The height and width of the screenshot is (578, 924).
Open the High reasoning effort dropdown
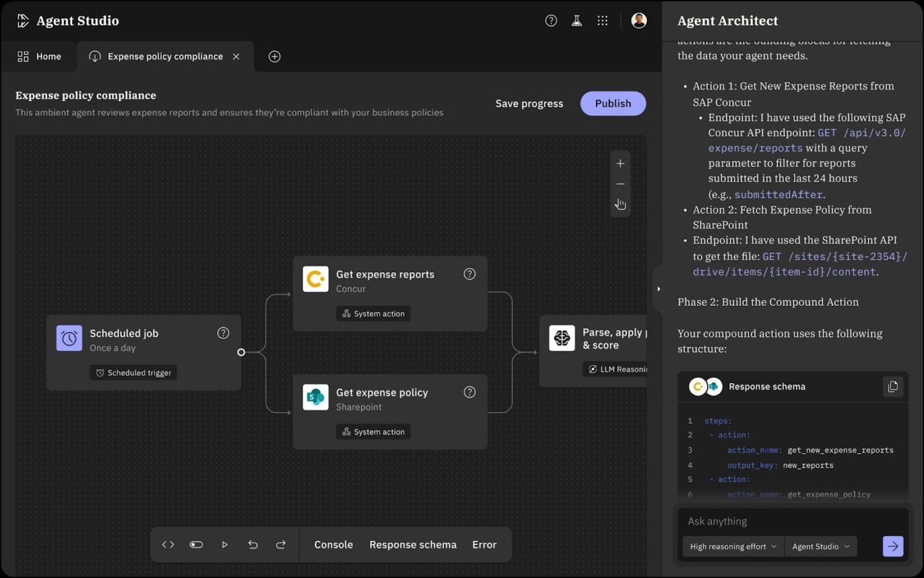click(x=733, y=546)
